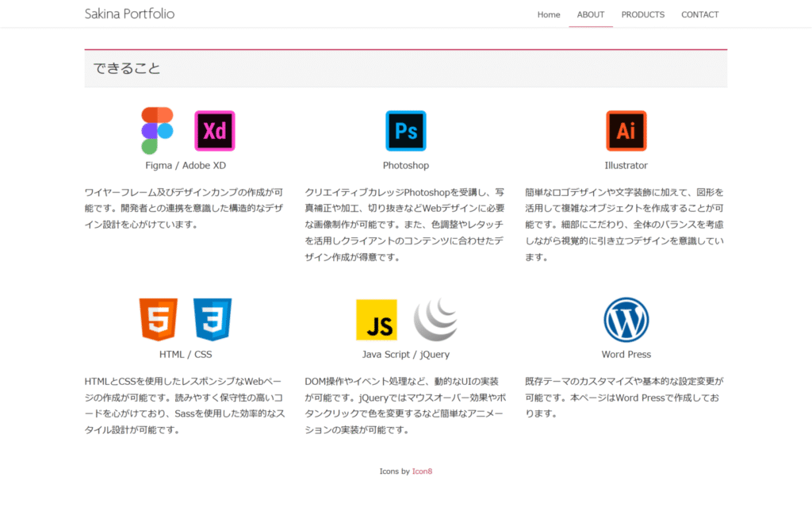Click the paragraph starting 'クリエイティブカレッジPhotoshop'
Screen dimensions: 812x519
(x=405, y=225)
